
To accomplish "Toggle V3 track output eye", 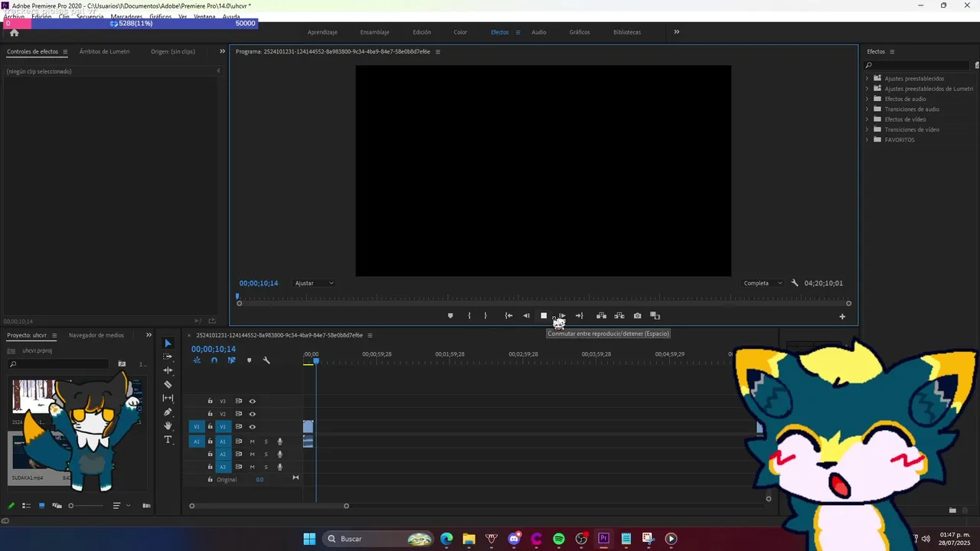I will pos(252,401).
